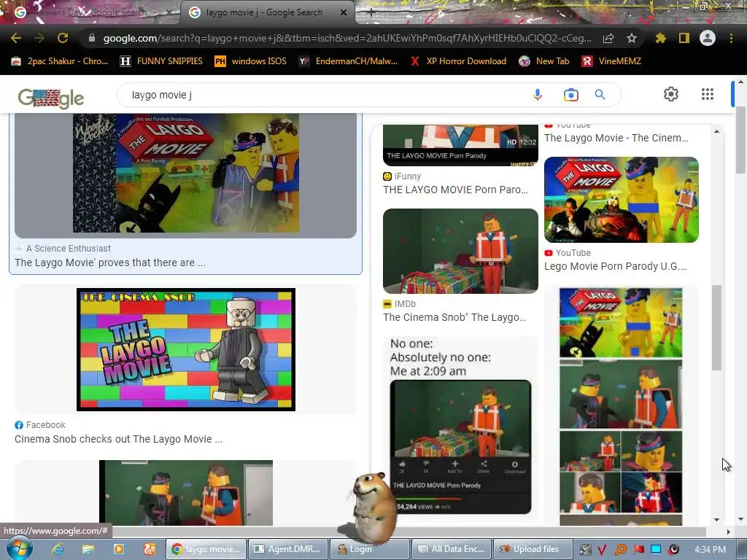The height and width of the screenshot is (560, 747).
Task: Open the New Tab bookmark
Action: click(x=544, y=61)
